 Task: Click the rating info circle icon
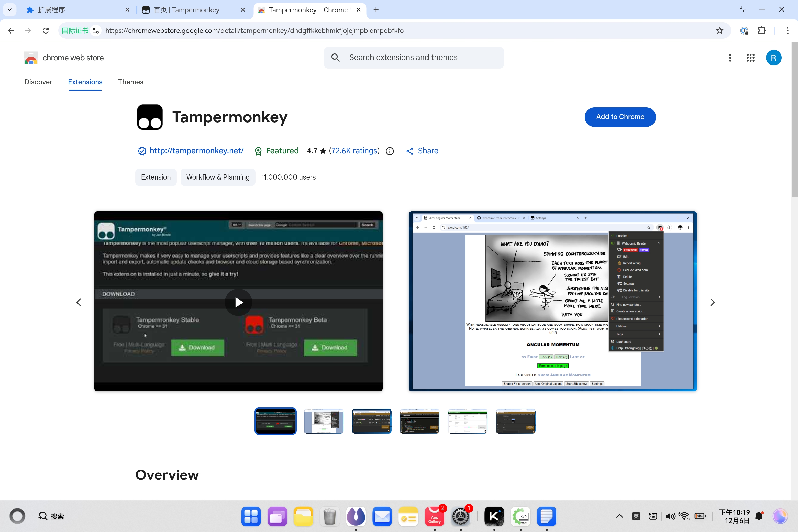click(390, 151)
